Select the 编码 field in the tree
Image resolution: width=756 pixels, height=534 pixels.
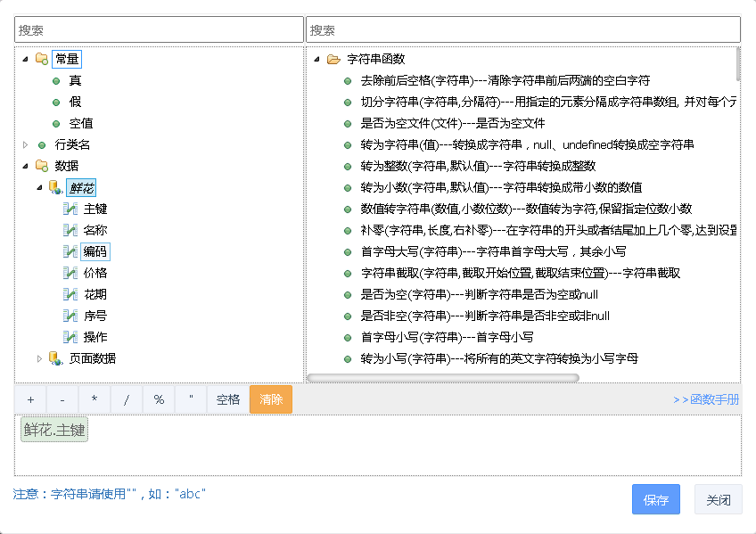[94, 251]
